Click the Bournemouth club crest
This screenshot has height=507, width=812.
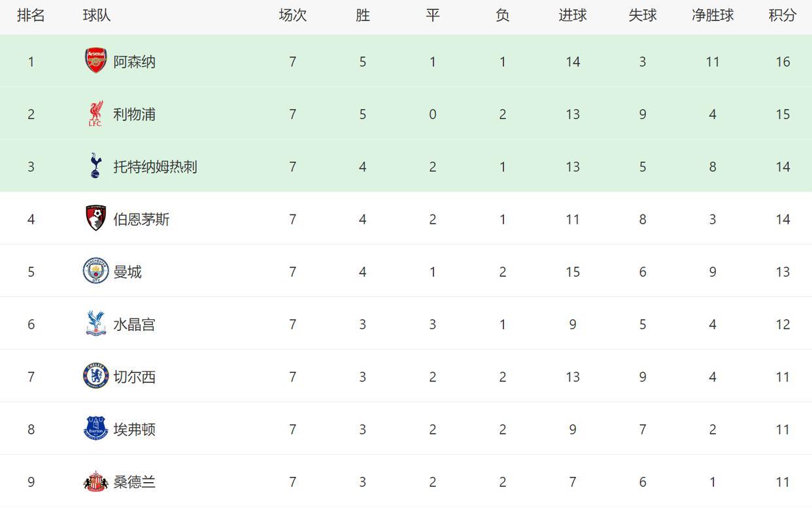coord(95,219)
